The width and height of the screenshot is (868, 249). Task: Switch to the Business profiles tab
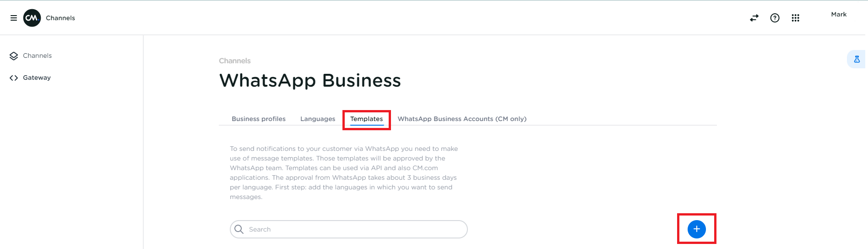click(x=258, y=119)
